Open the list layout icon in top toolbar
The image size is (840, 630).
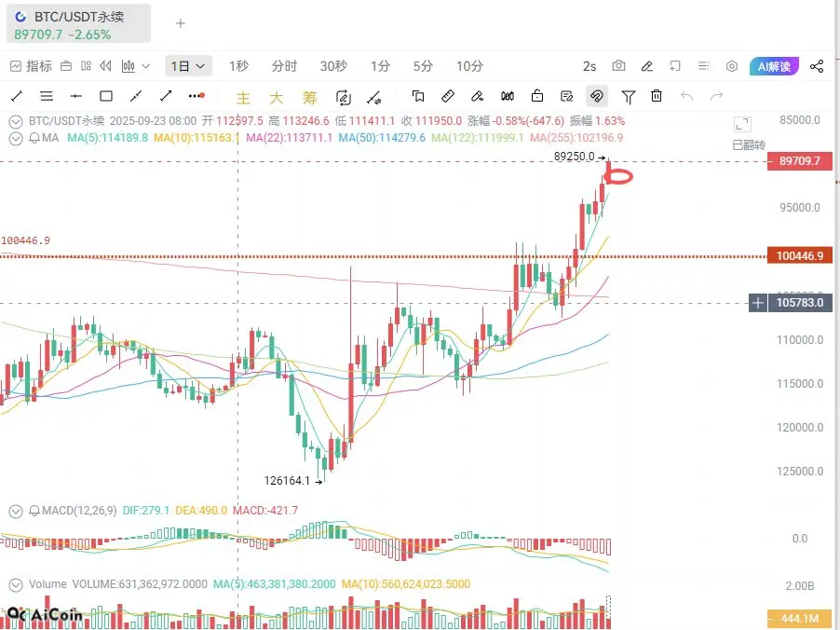(703, 66)
